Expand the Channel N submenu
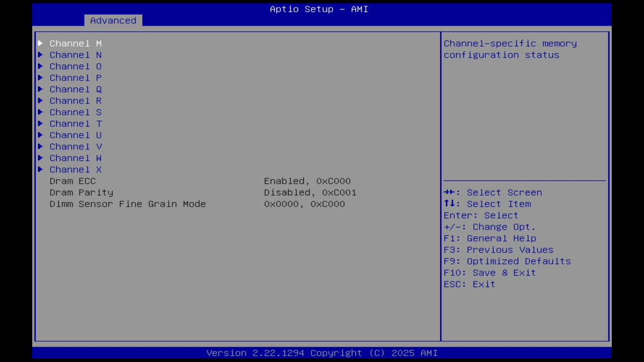Image resolution: width=644 pixels, height=362 pixels. point(75,55)
